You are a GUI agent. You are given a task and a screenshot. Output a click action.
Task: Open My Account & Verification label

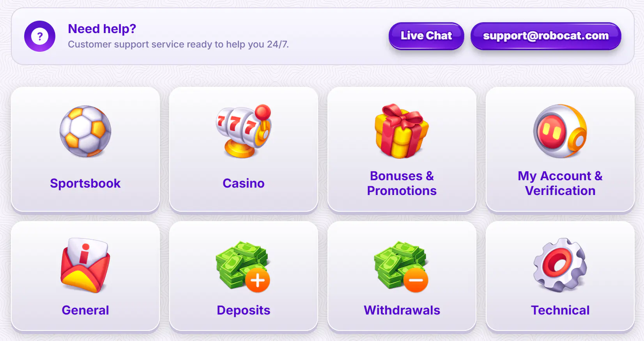pyautogui.click(x=560, y=183)
